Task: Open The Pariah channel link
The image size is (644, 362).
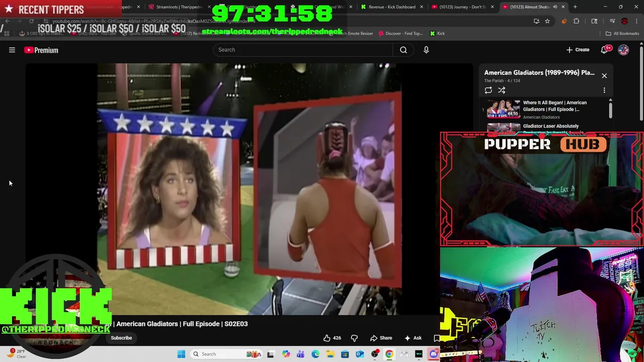Action: point(494,81)
